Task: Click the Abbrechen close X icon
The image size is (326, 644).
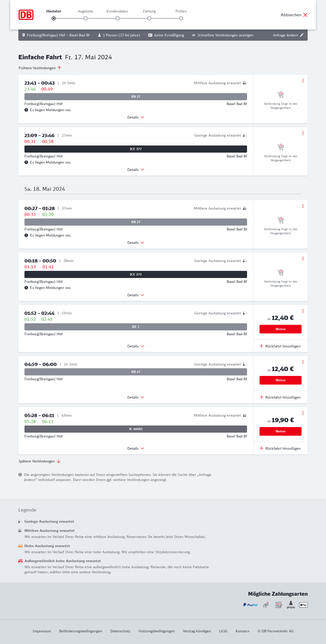Action: tap(305, 15)
